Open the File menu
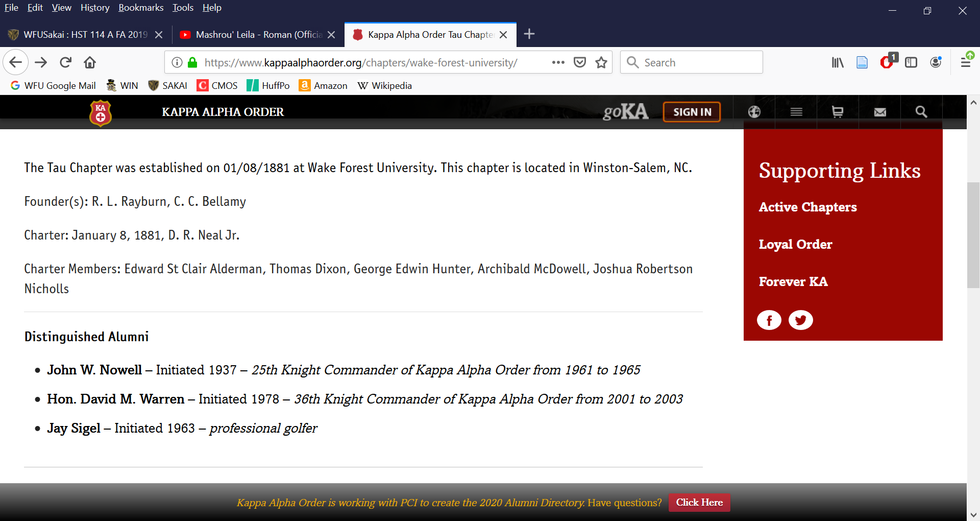The height and width of the screenshot is (521, 980). [11, 8]
